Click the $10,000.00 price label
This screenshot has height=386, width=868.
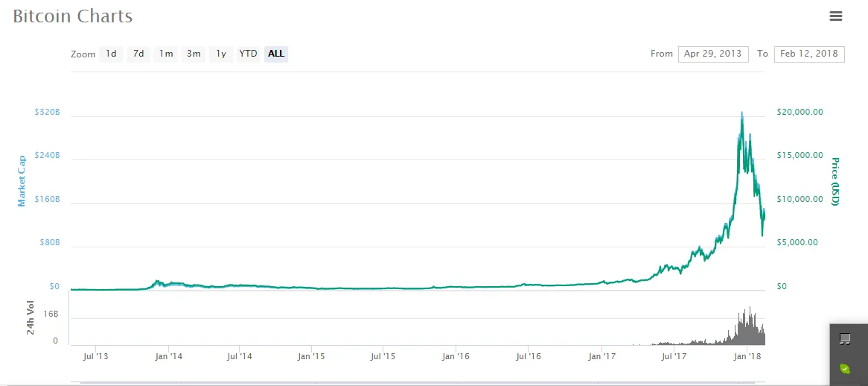[x=800, y=200]
